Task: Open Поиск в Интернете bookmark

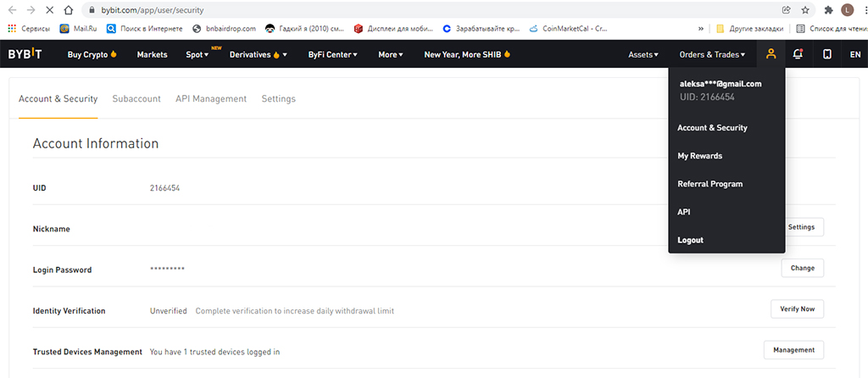Action: (x=144, y=28)
